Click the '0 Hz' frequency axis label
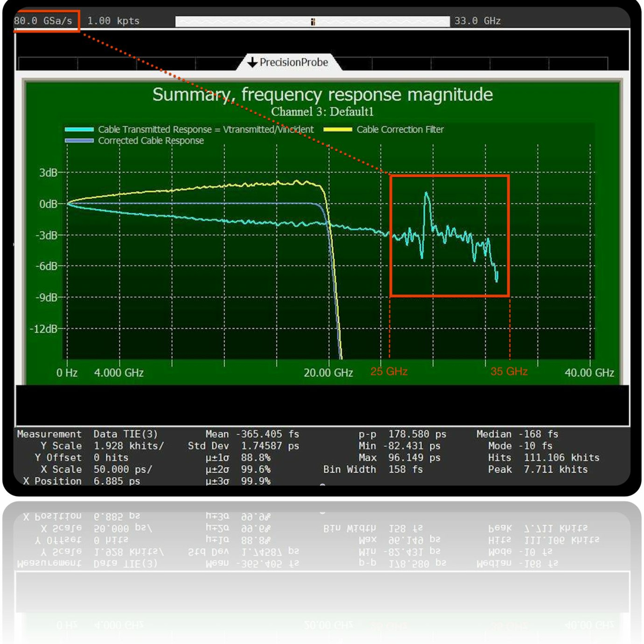The height and width of the screenshot is (644, 644). pyautogui.click(x=67, y=373)
